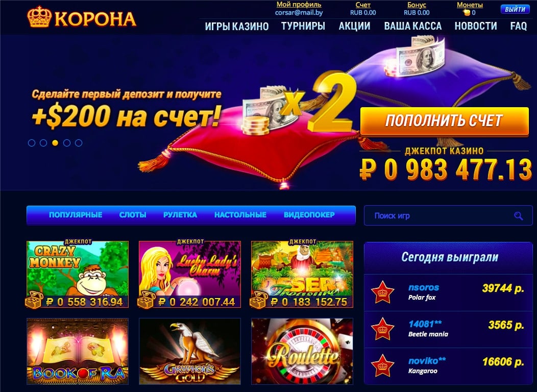Click the star badge next to nsoros
The image size is (537, 392).
pyautogui.click(x=382, y=292)
